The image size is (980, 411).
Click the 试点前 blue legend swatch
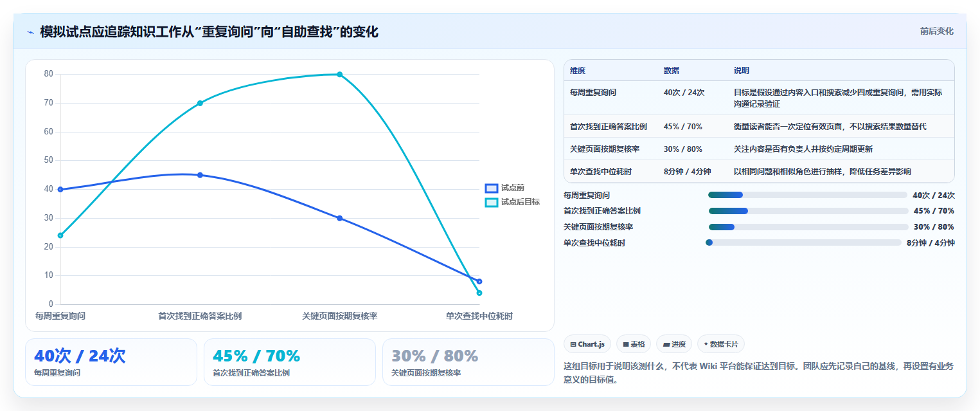point(492,188)
